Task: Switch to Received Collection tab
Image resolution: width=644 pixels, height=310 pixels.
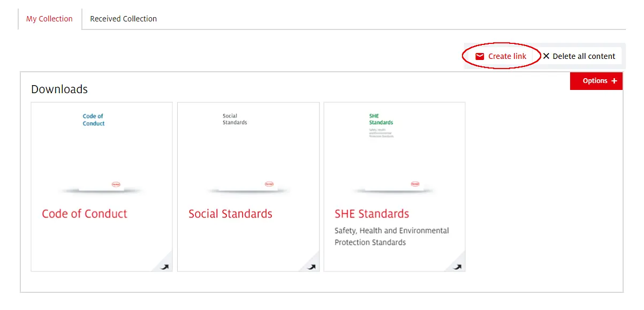Action: pos(123,18)
